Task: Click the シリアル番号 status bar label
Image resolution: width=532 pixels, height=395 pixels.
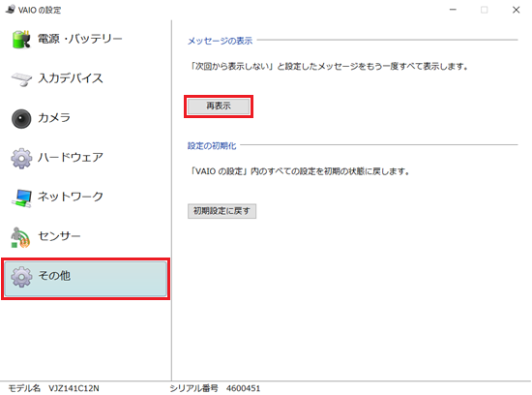Action: click(x=193, y=388)
